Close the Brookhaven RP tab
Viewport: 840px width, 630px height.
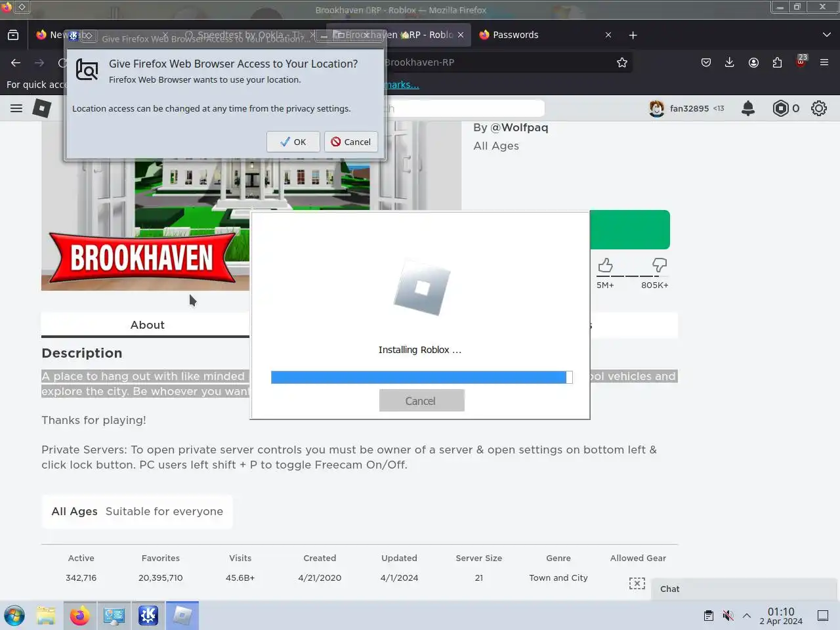461,35
